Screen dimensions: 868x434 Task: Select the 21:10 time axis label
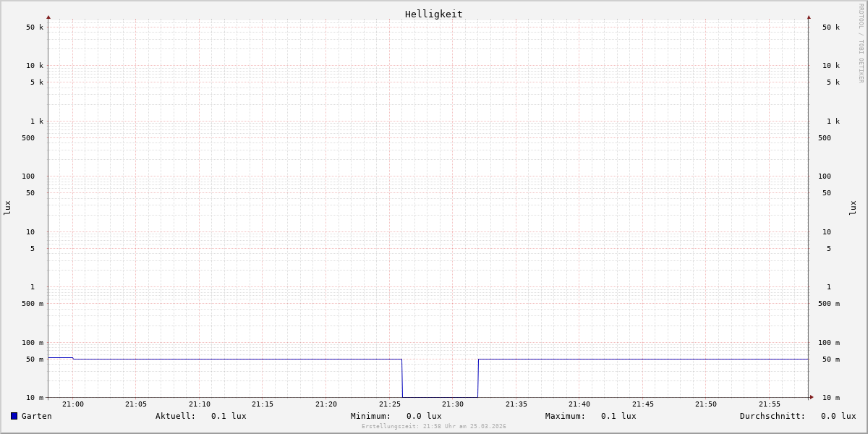(200, 404)
